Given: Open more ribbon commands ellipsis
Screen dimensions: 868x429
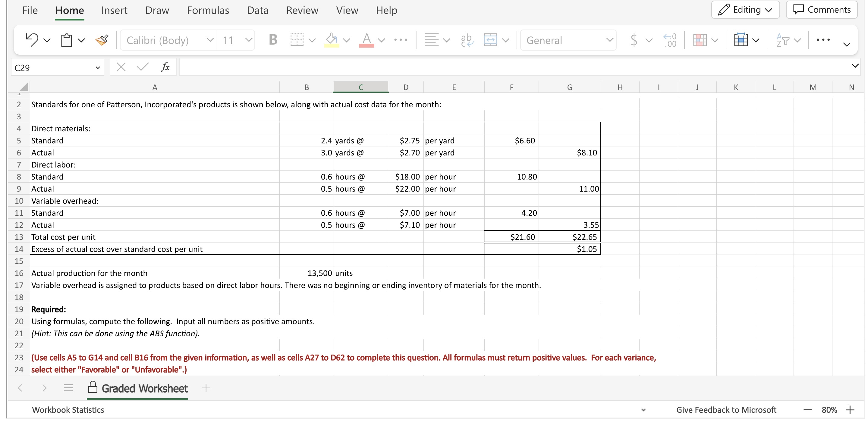Looking at the screenshot, I should (823, 40).
